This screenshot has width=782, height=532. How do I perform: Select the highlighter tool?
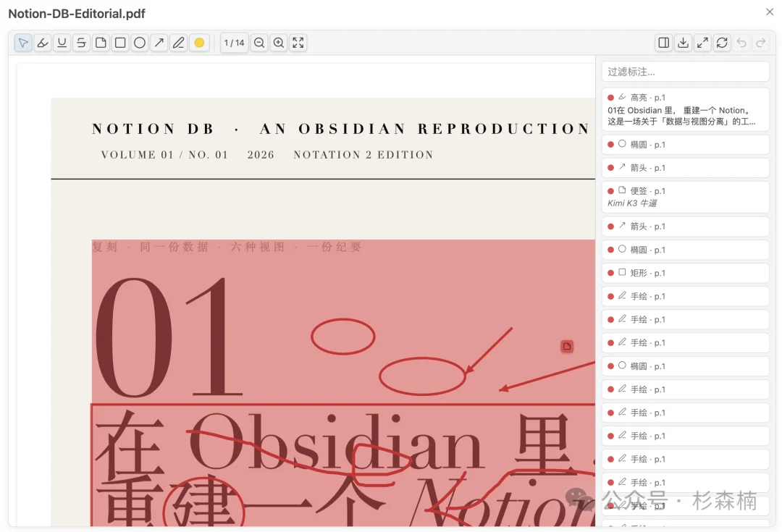coord(43,43)
